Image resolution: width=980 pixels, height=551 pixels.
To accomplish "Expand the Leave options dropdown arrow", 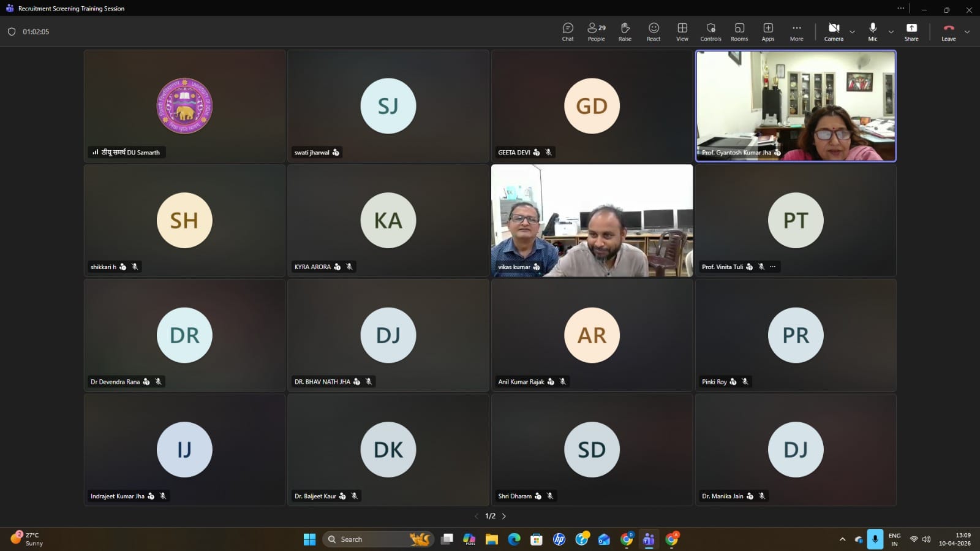I will click(967, 32).
